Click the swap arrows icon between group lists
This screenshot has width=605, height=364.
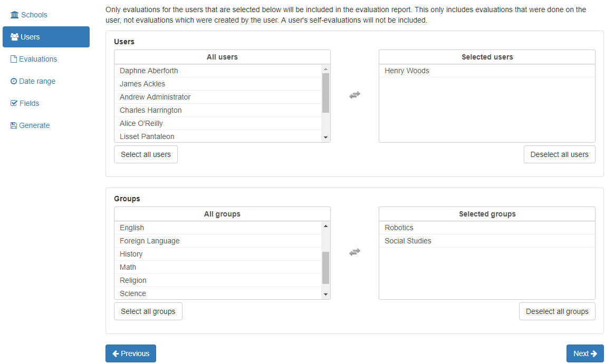(x=354, y=252)
